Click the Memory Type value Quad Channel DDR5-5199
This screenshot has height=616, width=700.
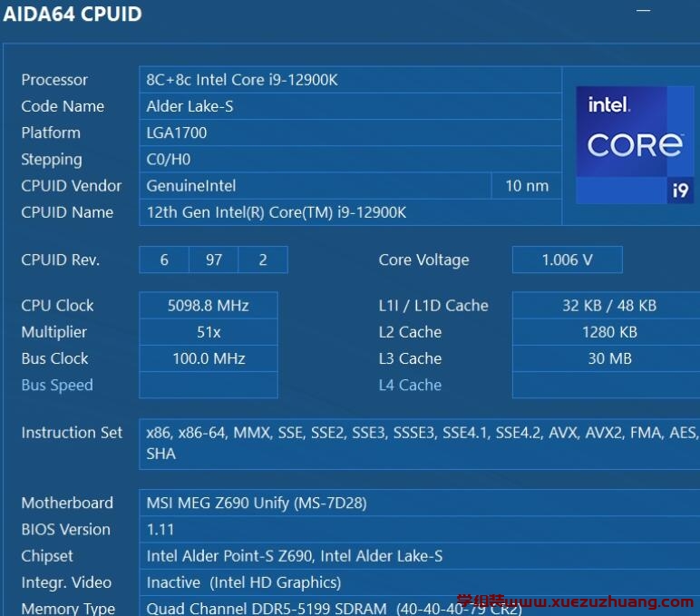(x=420, y=607)
